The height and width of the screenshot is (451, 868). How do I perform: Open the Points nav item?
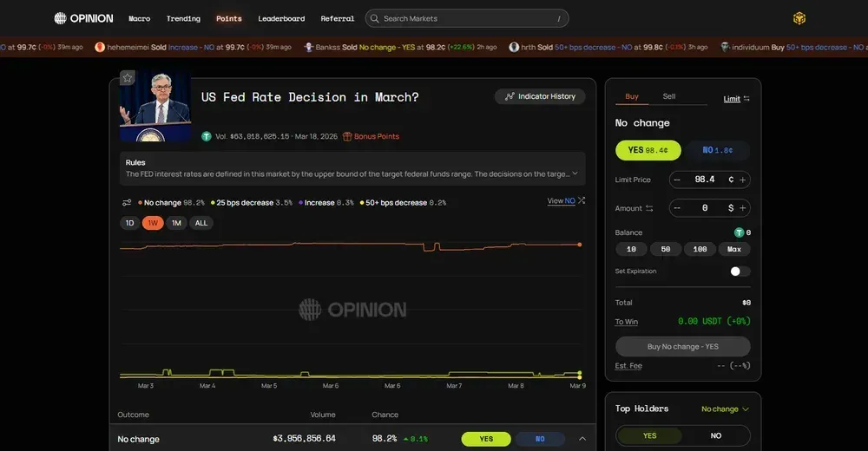[x=228, y=18]
